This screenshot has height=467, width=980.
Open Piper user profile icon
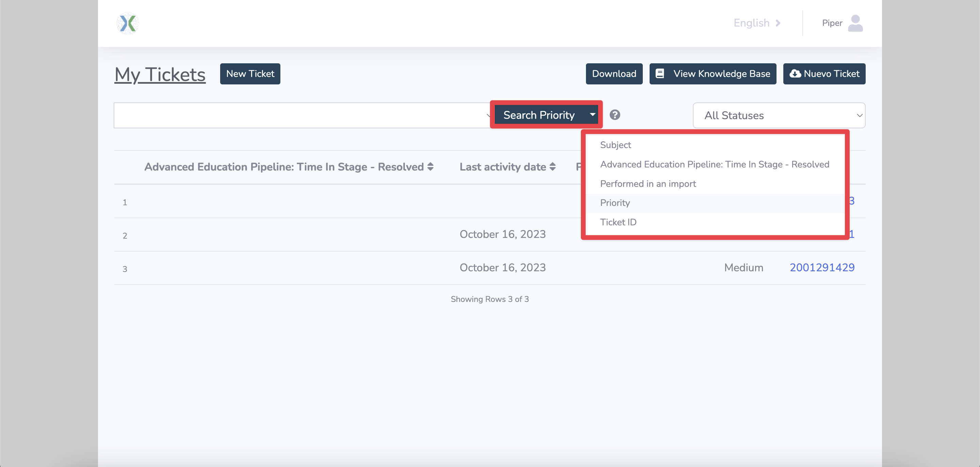coord(855,23)
